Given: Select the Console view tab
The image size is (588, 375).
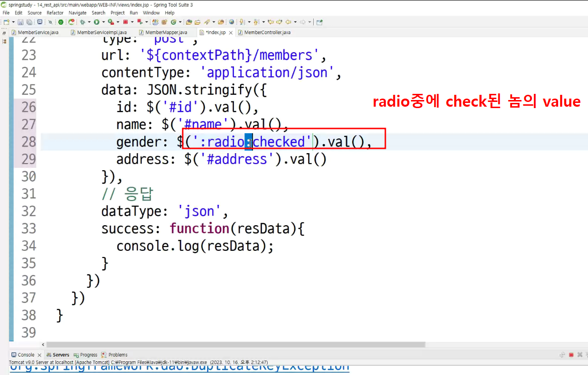Looking at the screenshot, I should tap(26, 355).
